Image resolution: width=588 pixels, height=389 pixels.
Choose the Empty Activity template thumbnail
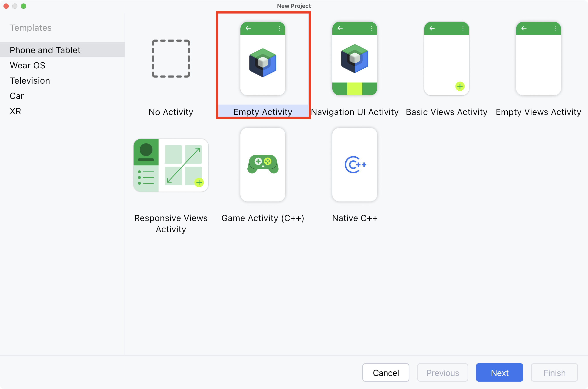(263, 59)
